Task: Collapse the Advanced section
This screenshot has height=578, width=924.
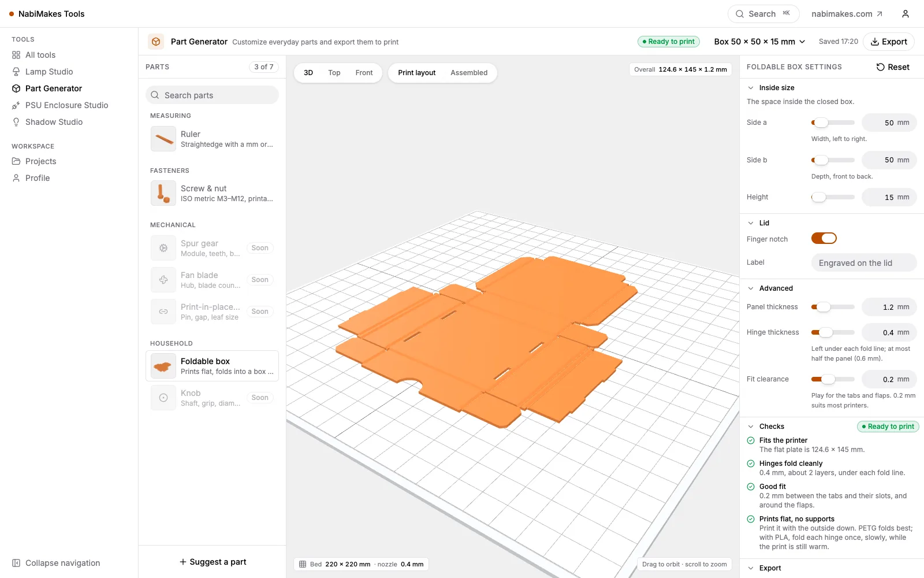Action: click(751, 288)
